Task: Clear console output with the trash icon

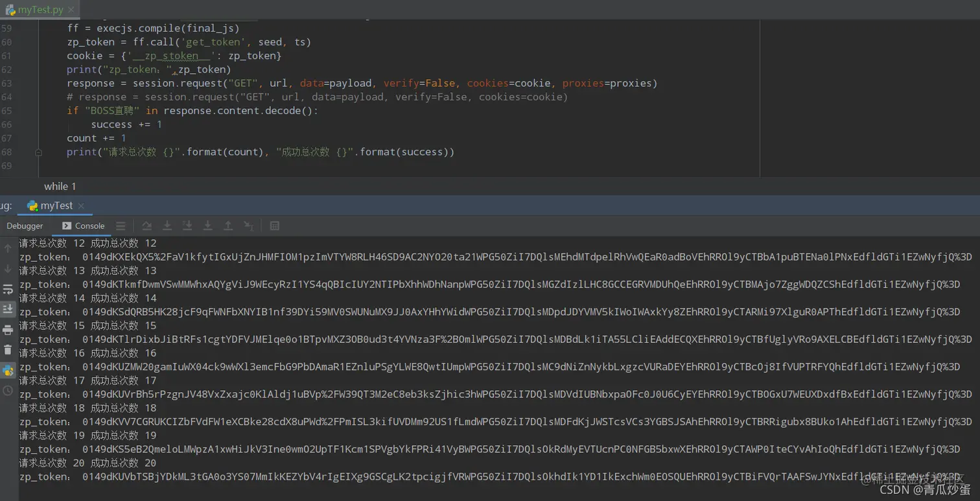Action: (x=8, y=350)
